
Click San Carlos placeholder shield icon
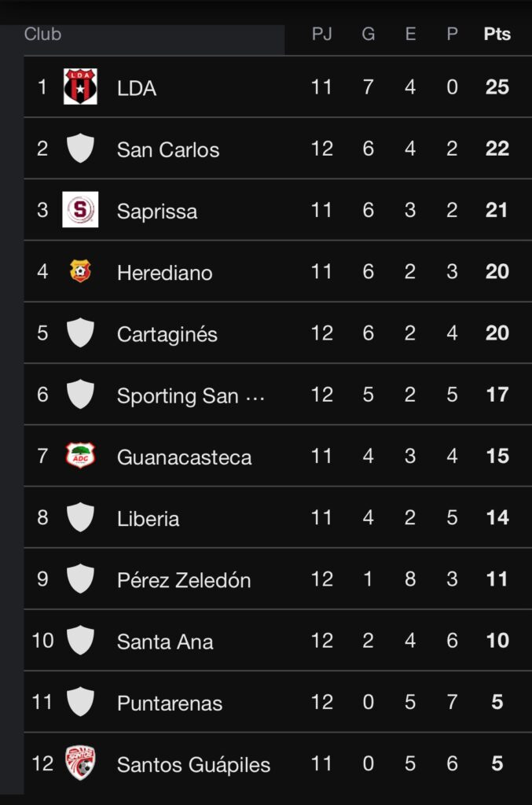point(80,149)
